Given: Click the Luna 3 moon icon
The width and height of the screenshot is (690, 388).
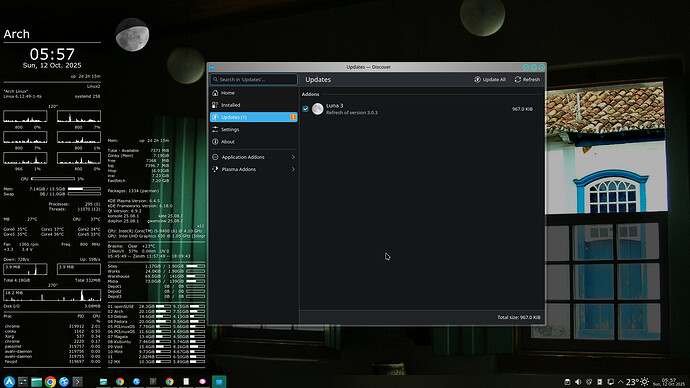Looking at the screenshot, I should pyautogui.click(x=318, y=109).
